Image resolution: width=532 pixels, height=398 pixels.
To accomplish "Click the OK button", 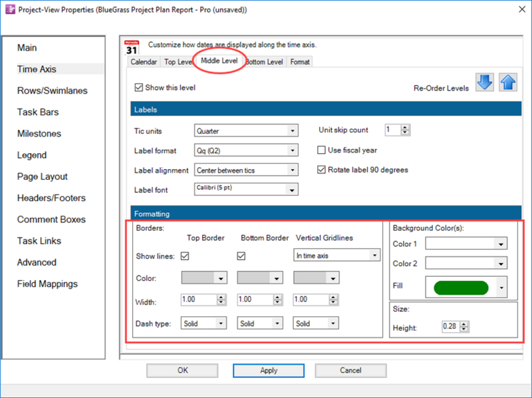I will 182,371.
